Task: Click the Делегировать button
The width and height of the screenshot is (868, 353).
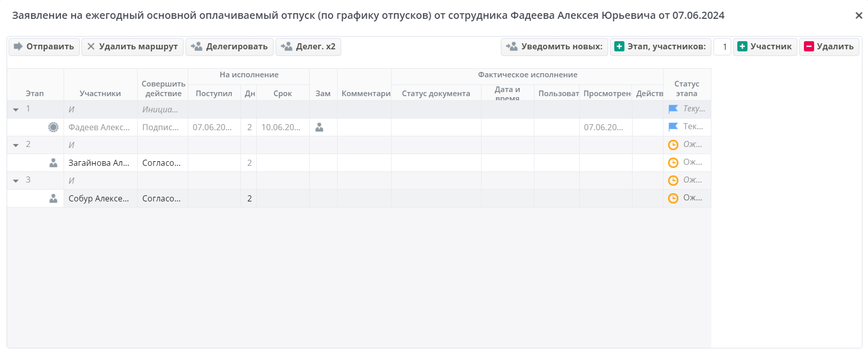Action: (x=229, y=47)
